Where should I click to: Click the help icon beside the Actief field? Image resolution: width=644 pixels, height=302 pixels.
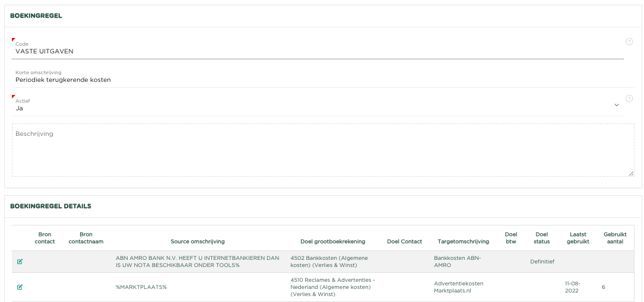(x=629, y=98)
